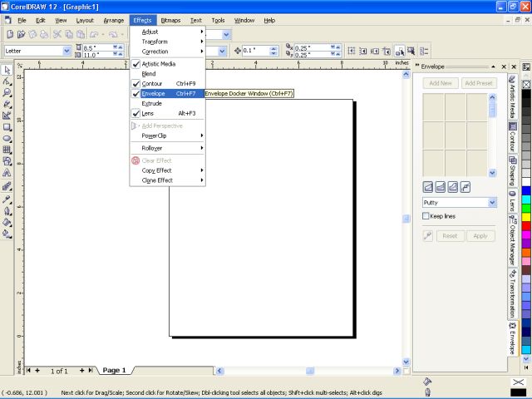Click the New document toolbar icon
Screen dimensions: 532x399
point(10,34)
